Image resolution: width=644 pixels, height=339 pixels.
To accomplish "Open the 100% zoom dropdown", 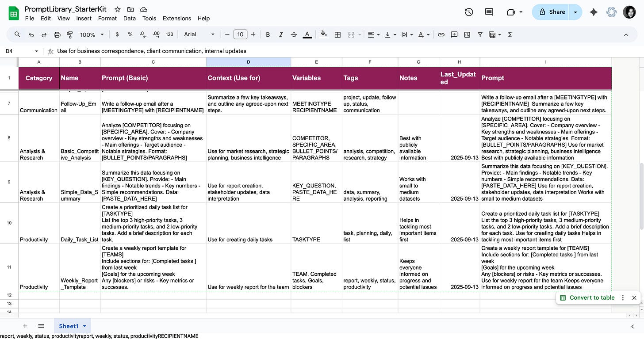I will 92,34.
